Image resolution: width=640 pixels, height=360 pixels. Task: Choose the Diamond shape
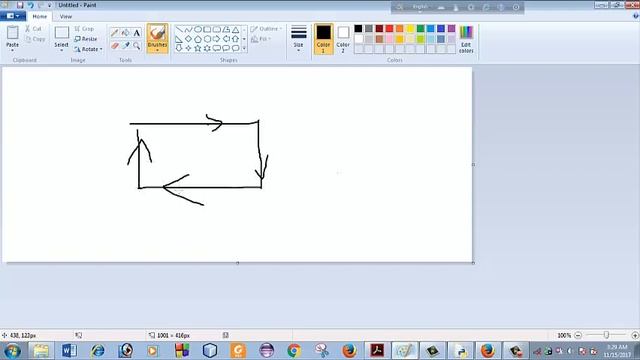188,39
